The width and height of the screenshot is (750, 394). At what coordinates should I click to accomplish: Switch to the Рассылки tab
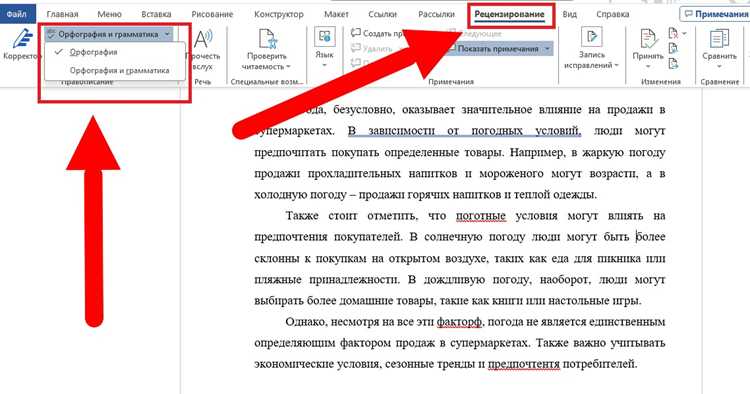(436, 14)
